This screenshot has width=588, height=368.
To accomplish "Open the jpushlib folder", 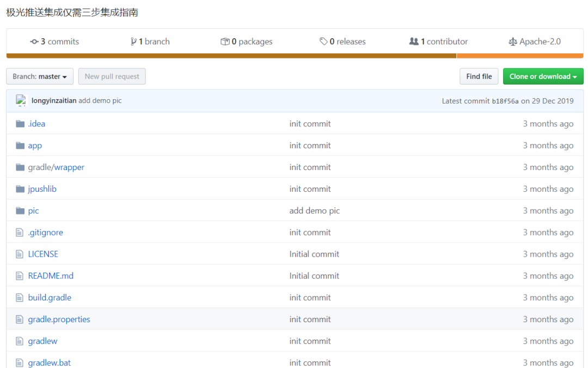I will (42, 189).
